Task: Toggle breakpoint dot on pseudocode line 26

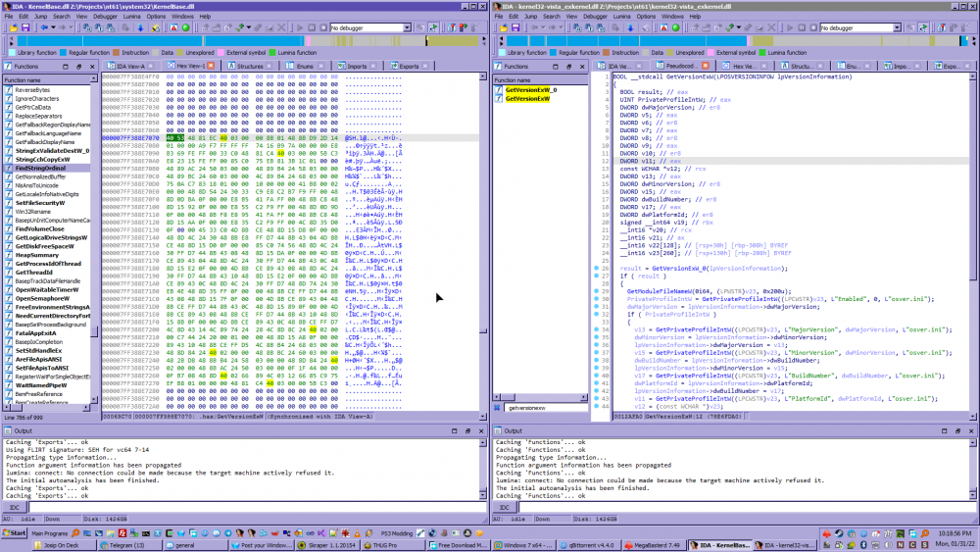Action: pyautogui.click(x=597, y=267)
